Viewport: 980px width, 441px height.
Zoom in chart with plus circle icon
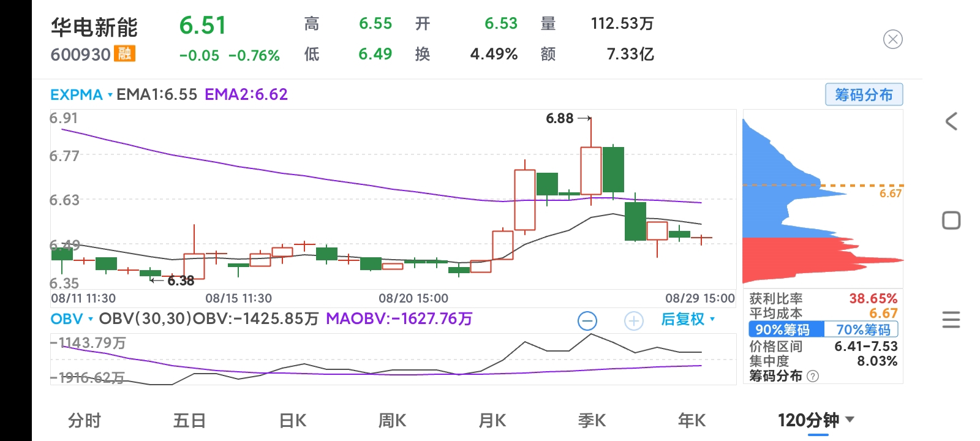(633, 320)
